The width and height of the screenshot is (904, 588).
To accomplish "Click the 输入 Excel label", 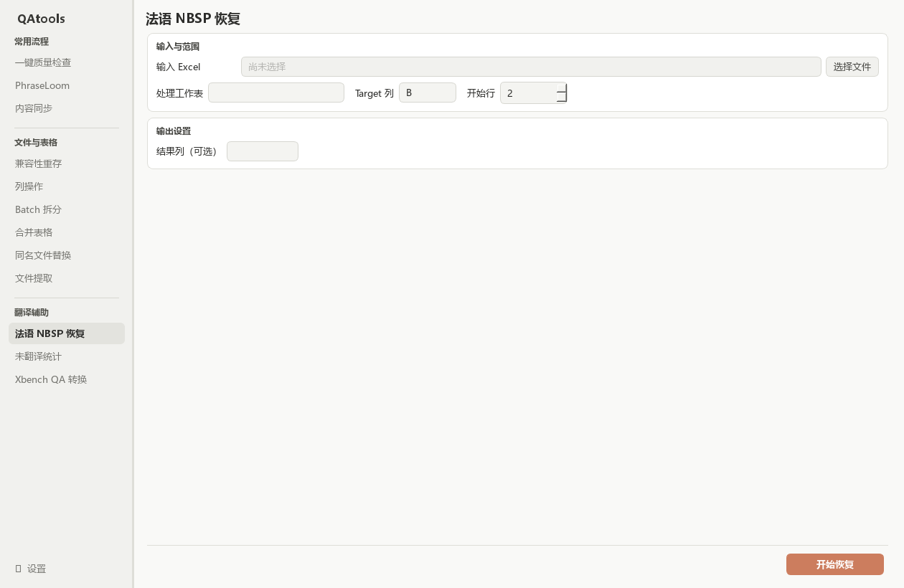I will tap(179, 67).
